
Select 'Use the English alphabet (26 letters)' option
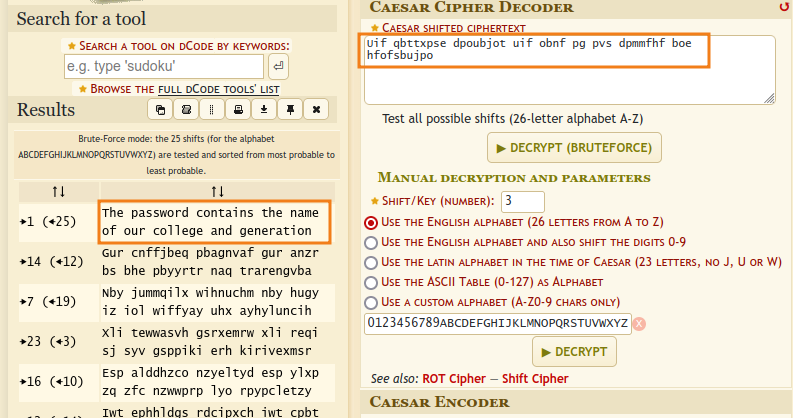coord(372,222)
